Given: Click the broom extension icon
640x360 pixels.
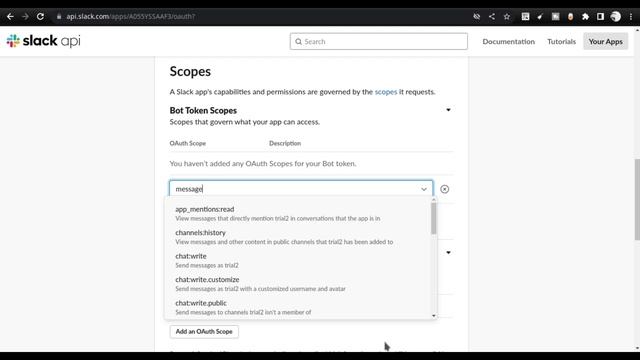Looking at the screenshot, I should pos(540,17).
